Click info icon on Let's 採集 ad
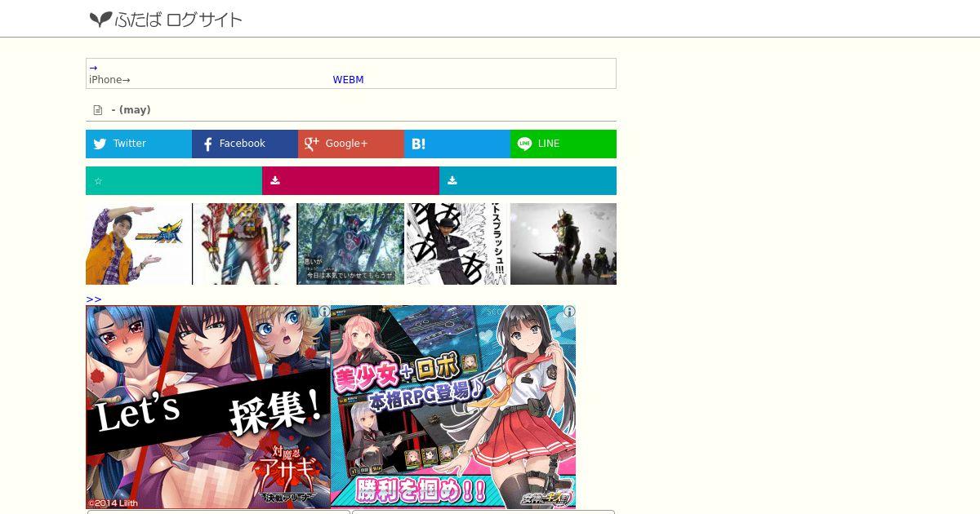 pyautogui.click(x=324, y=312)
